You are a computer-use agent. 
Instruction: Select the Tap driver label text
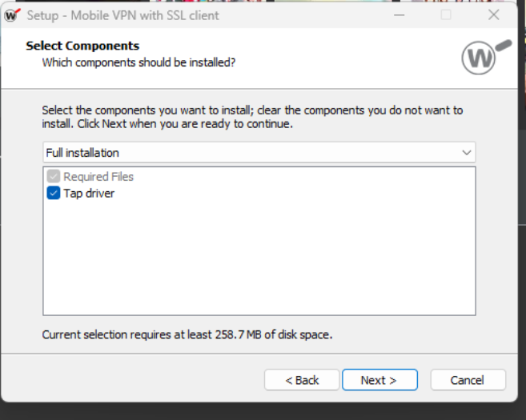[x=89, y=193]
